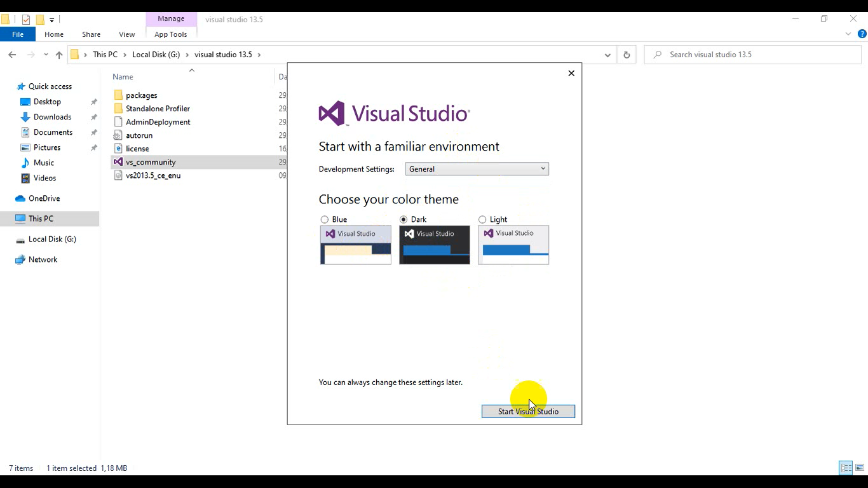This screenshot has height=488, width=868.
Task: Select the Light theme radio button
Action: click(x=482, y=219)
